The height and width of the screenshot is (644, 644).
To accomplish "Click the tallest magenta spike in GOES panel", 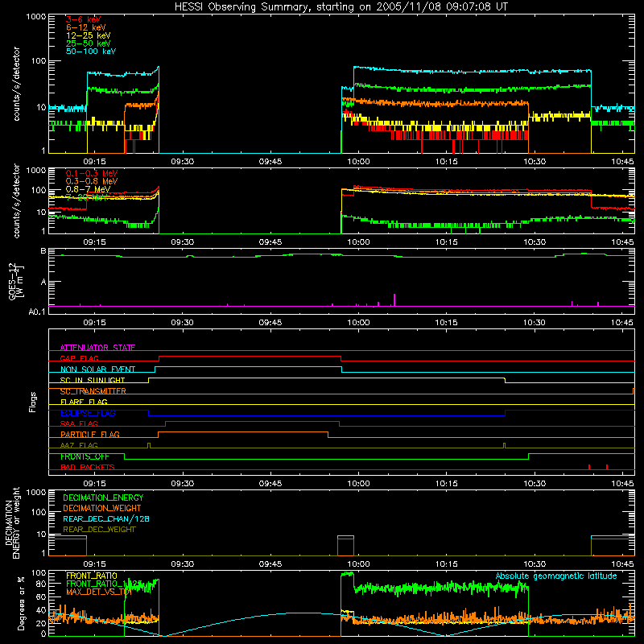I will [x=394, y=299].
